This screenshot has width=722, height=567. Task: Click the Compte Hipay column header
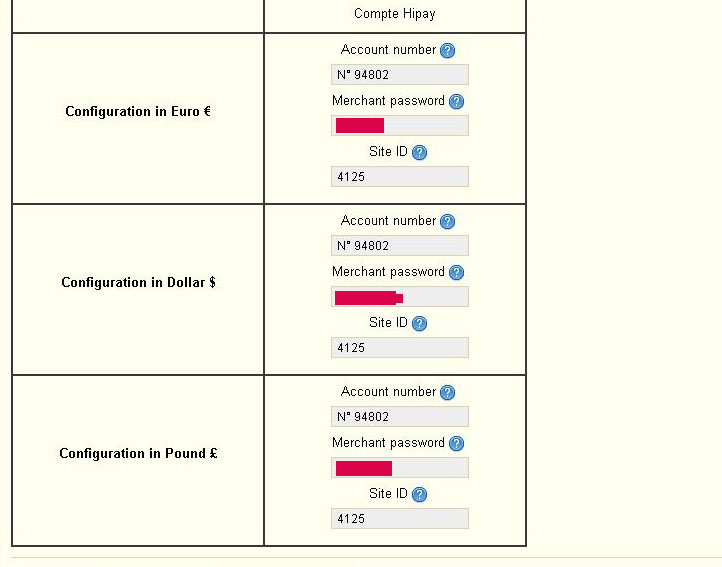pos(395,14)
